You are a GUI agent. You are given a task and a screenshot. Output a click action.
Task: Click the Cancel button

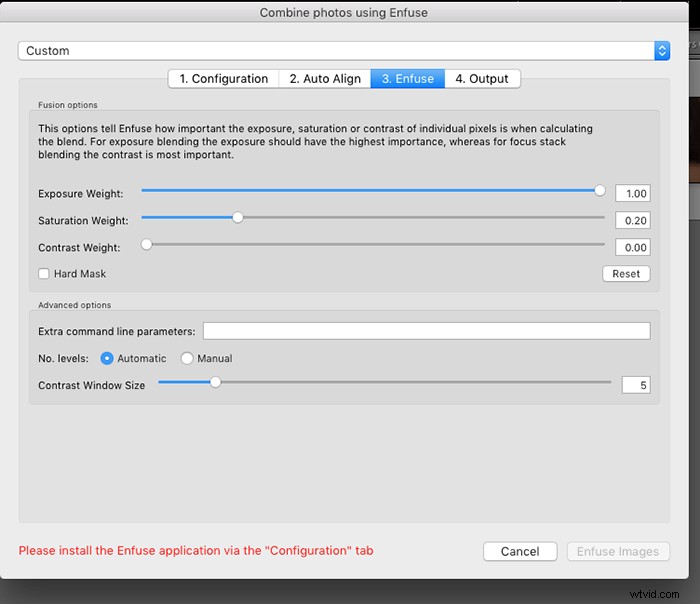520,551
